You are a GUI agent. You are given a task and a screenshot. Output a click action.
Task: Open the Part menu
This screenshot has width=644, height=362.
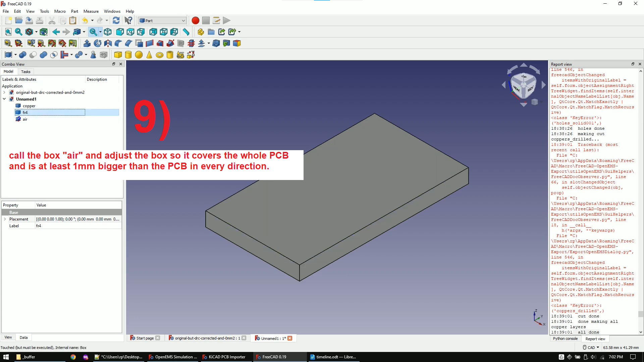(x=74, y=11)
